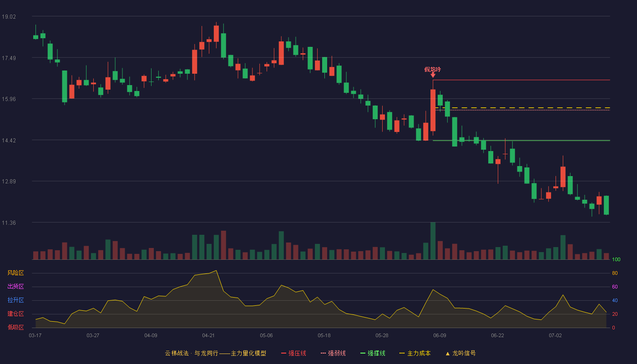Click the 06-09 date axis label
637x364 pixels.
click(440, 335)
